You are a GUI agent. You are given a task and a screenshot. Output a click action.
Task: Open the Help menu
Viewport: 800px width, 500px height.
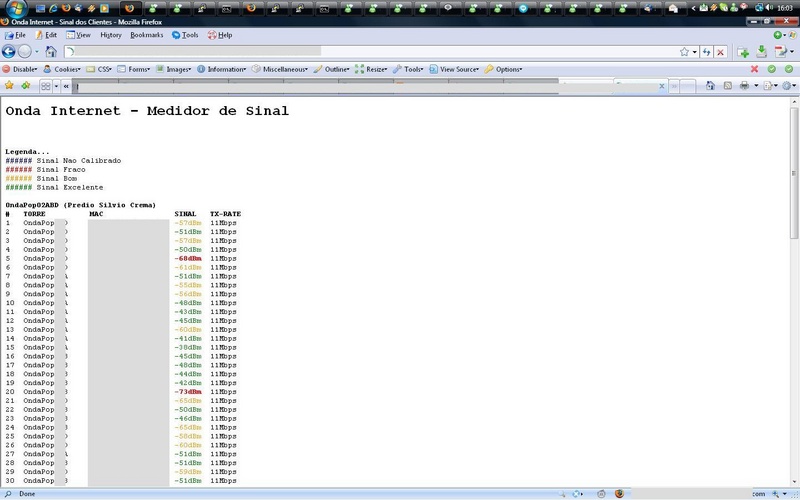click(220, 35)
